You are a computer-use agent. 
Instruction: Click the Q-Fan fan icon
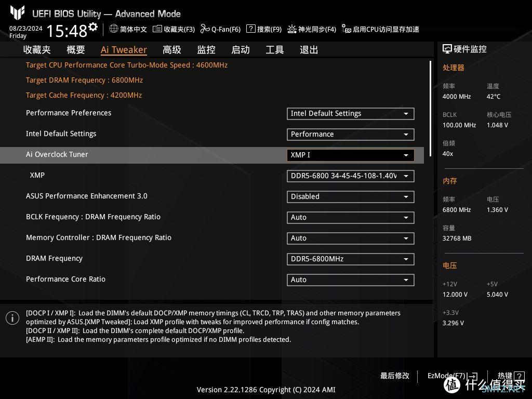(205, 29)
